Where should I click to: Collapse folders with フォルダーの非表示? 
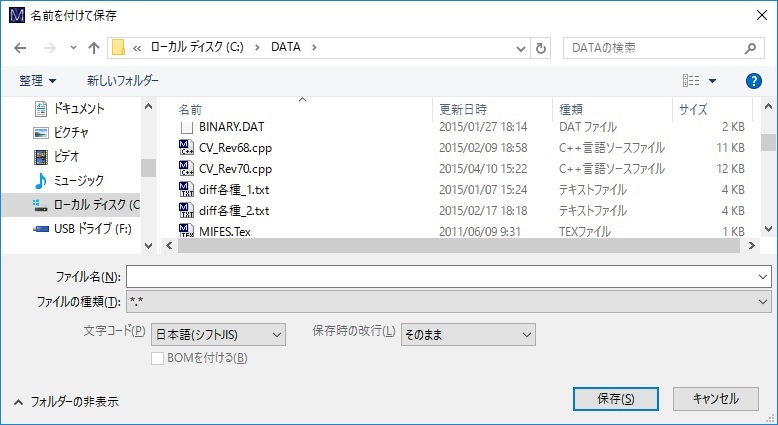tap(66, 401)
